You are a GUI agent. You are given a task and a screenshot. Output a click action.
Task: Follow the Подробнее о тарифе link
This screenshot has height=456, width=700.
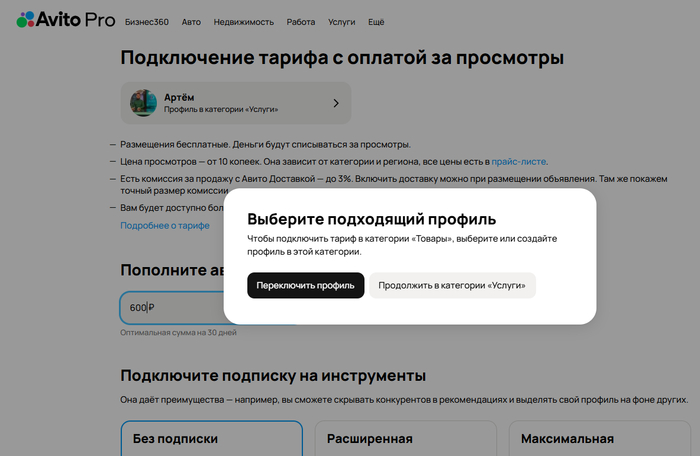[x=165, y=226]
